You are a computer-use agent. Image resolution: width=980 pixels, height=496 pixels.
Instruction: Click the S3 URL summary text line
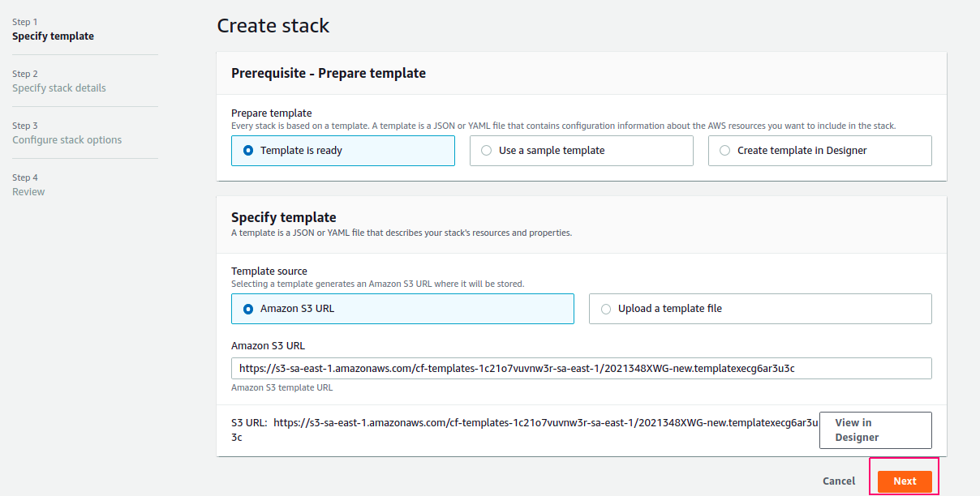524,430
